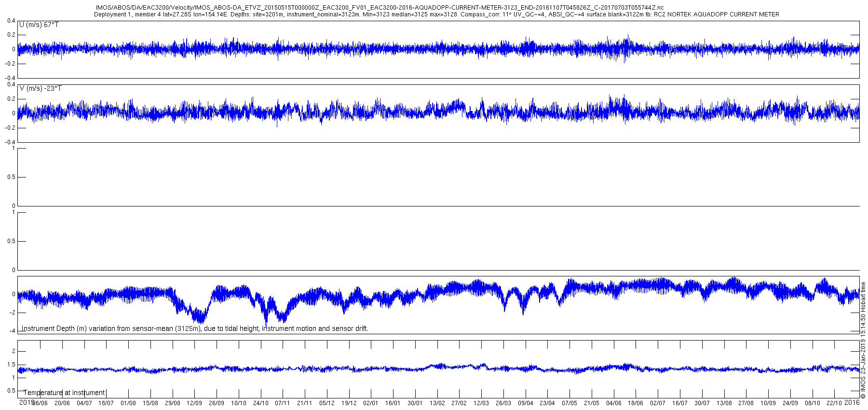Image resolution: width=868 pixels, height=410 pixels.
Task: Click the NetCDF file path title line
Action: (380, 8)
